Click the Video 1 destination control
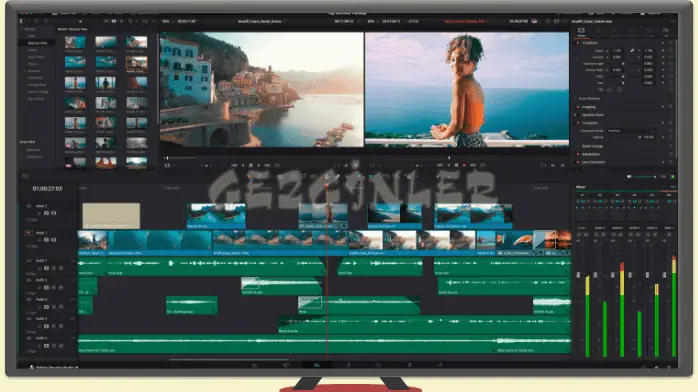 coord(28,233)
